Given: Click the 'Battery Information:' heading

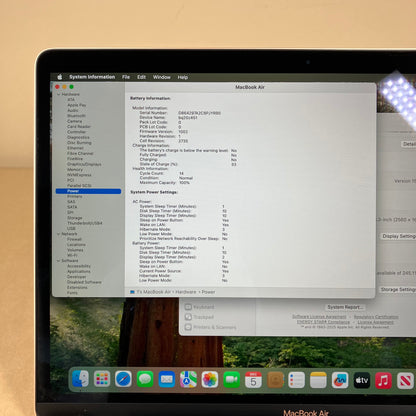Looking at the screenshot, I should click(150, 98).
